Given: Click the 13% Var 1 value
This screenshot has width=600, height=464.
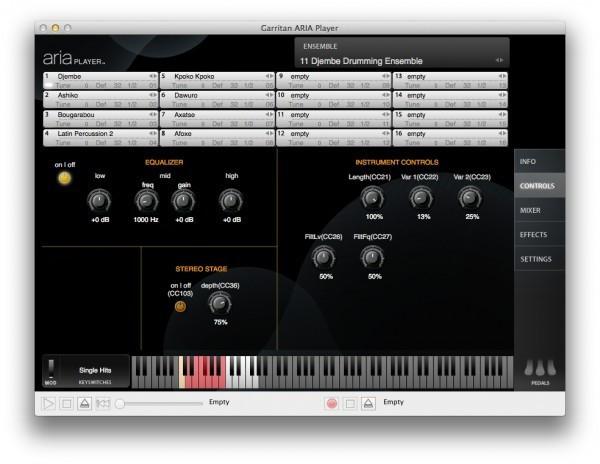Looking at the screenshot, I should [x=423, y=217].
